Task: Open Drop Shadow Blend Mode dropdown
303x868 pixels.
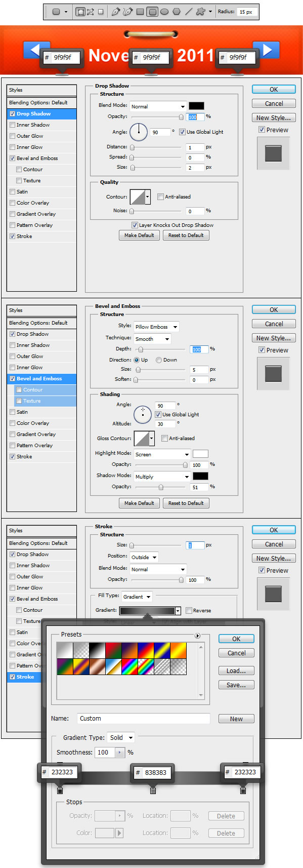Action: [x=158, y=106]
